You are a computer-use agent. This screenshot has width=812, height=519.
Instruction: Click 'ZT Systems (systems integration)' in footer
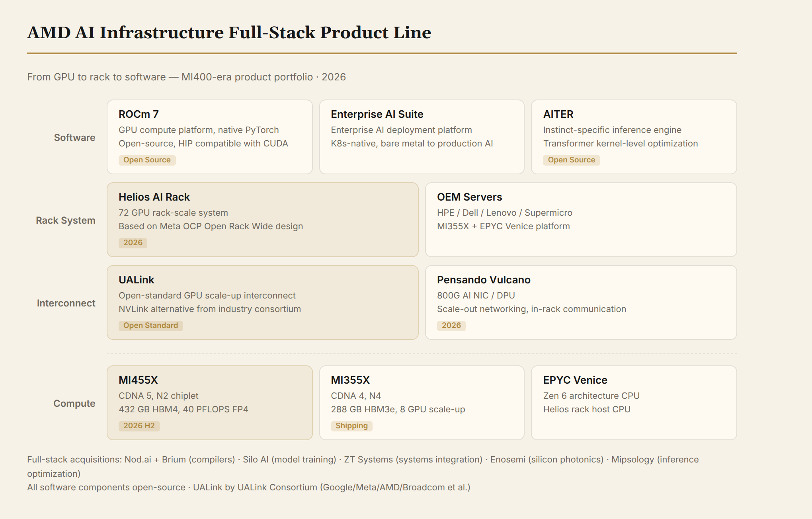pyautogui.click(x=413, y=459)
